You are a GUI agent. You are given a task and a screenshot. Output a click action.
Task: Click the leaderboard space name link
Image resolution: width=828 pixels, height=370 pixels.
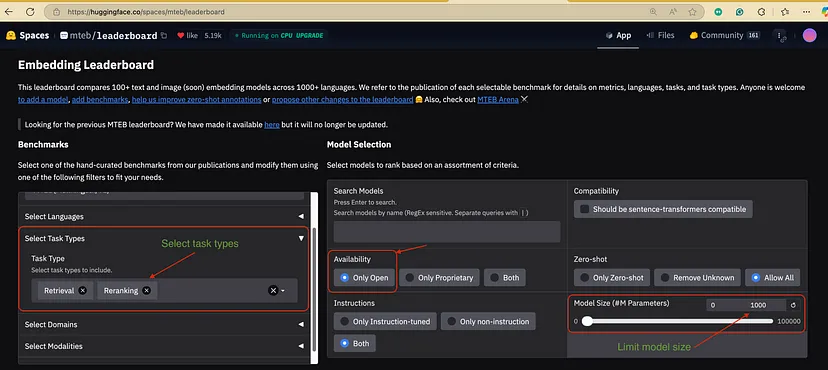[x=127, y=36]
